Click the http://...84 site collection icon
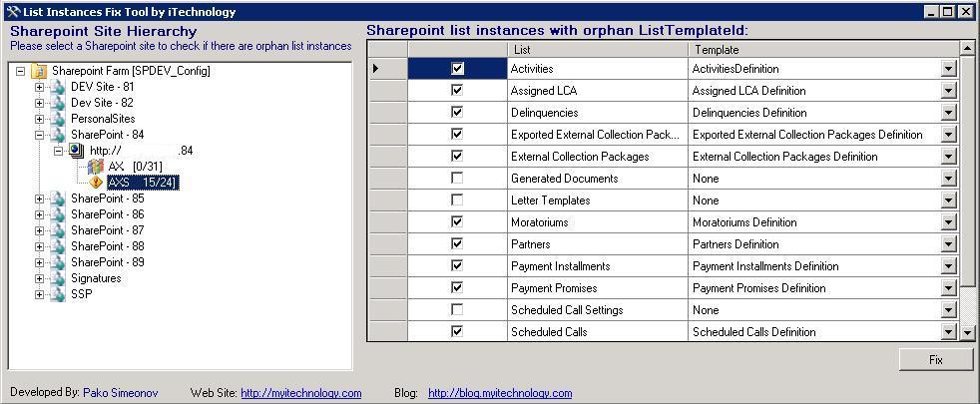The image size is (980, 404). coord(78,151)
